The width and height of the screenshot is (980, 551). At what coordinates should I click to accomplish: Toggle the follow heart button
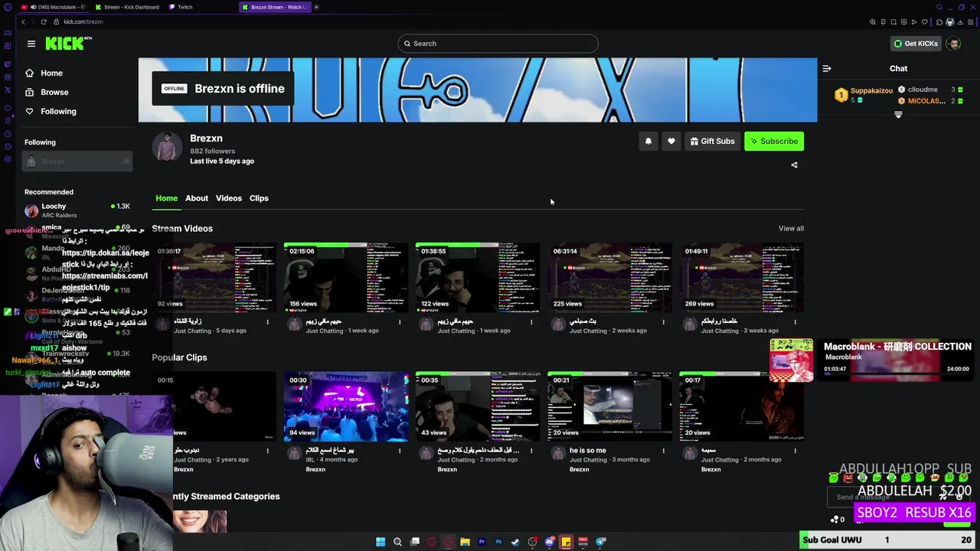pos(671,141)
